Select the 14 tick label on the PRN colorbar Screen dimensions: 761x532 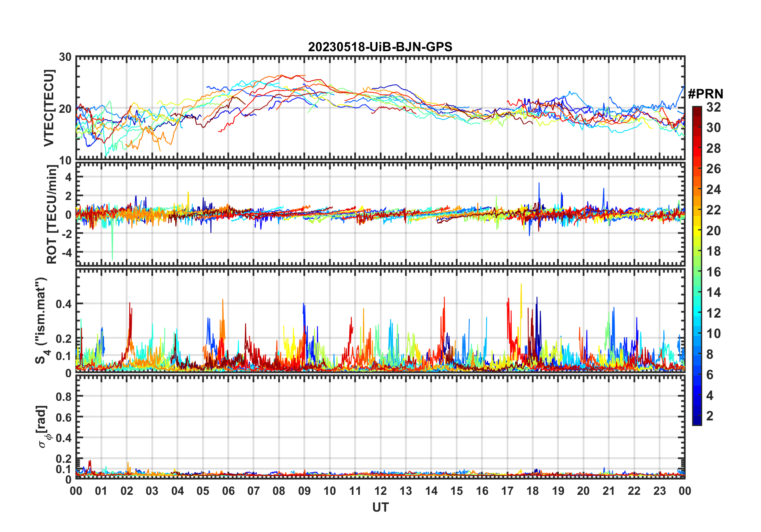tap(713, 292)
